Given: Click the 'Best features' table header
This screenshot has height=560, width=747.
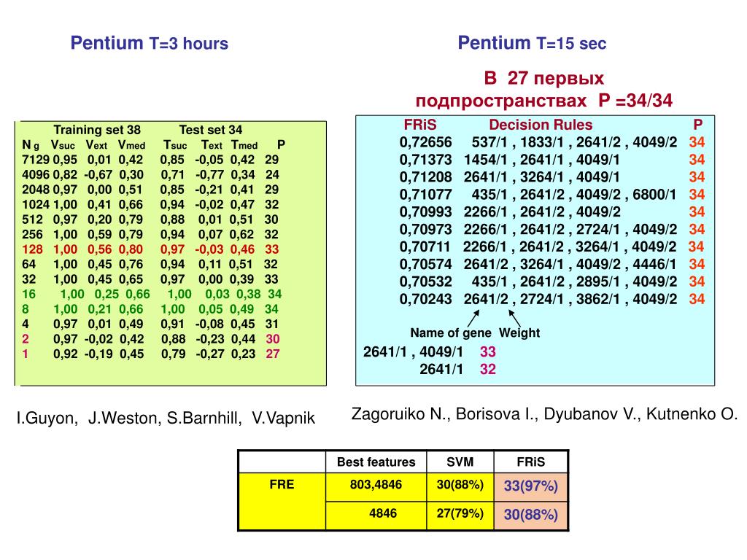Looking at the screenshot, I should [376, 462].
